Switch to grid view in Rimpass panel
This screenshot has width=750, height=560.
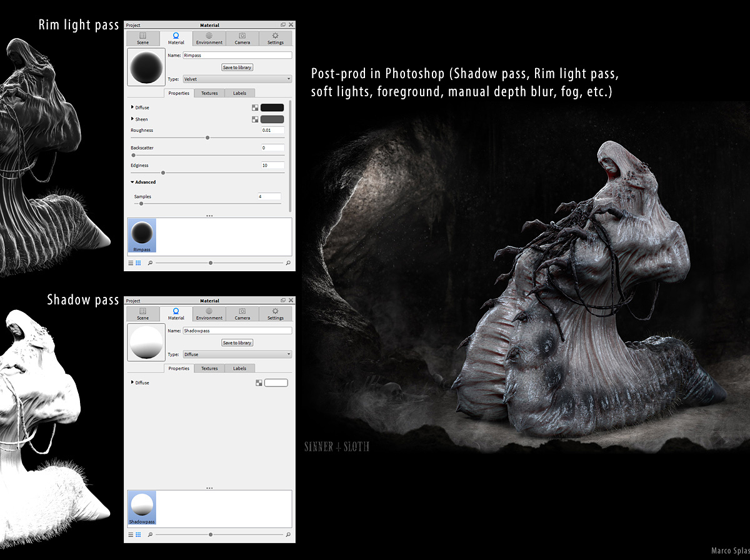tap(138, 263)
